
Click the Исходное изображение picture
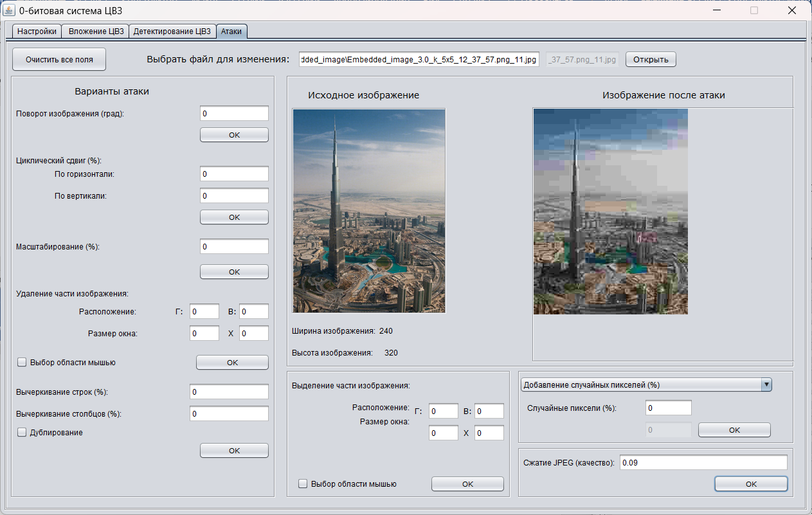(369, 211)
